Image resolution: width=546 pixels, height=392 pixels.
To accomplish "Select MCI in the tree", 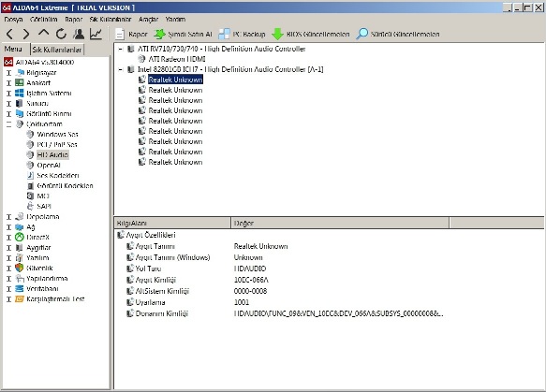I will pyautogui.click(x=43, y=196).
